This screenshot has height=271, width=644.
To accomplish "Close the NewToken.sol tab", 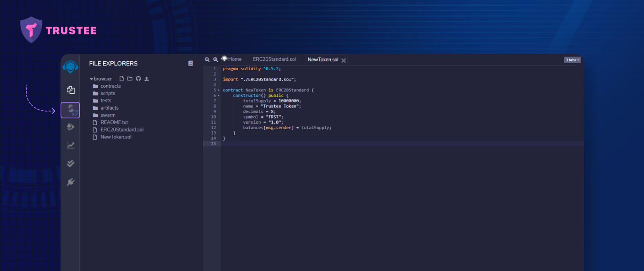I will tap(343, 60).
